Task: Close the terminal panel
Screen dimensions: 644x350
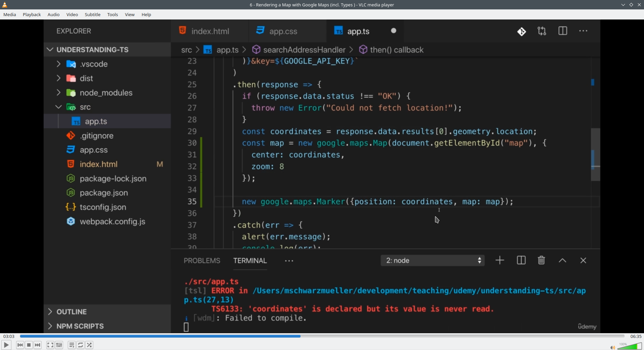Action: coord(583,261)
